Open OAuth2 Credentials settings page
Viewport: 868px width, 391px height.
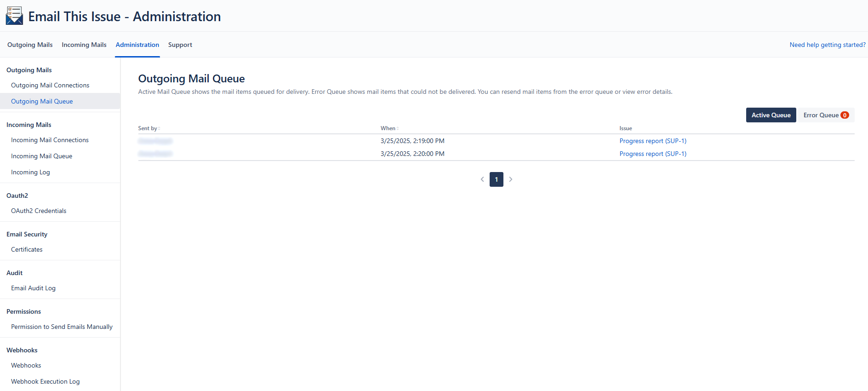click(39, 211)
